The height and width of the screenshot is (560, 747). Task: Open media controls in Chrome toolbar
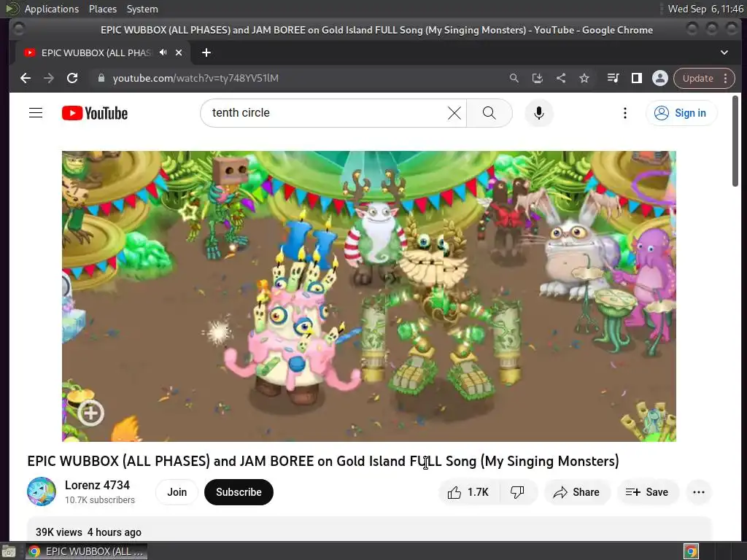613,78
